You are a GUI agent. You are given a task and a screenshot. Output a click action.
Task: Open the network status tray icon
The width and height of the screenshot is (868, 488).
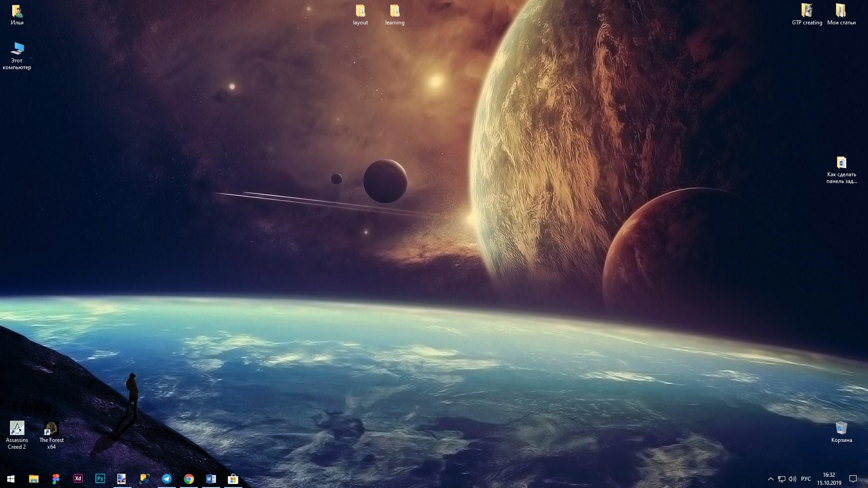pyautogui.click(x=782, y=479)
